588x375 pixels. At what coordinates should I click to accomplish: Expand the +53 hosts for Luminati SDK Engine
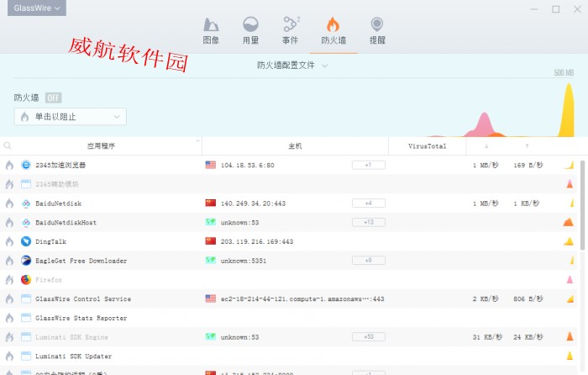tap(368, 337)
